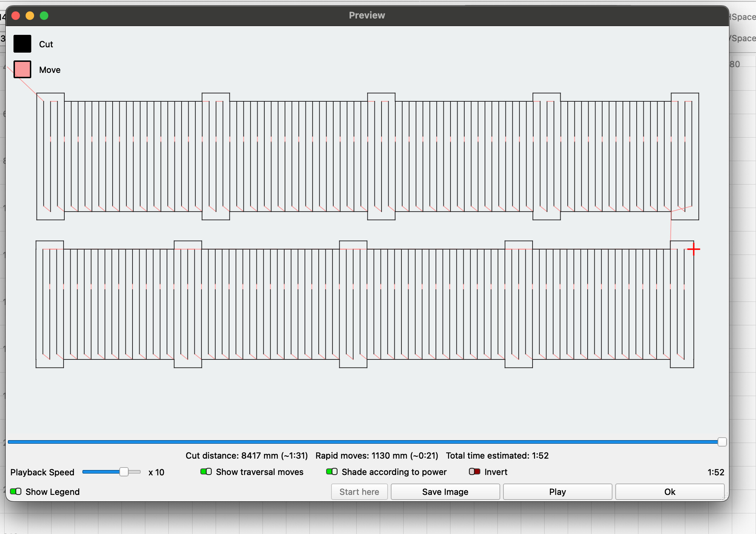Click the Start here button

(359, 492)
